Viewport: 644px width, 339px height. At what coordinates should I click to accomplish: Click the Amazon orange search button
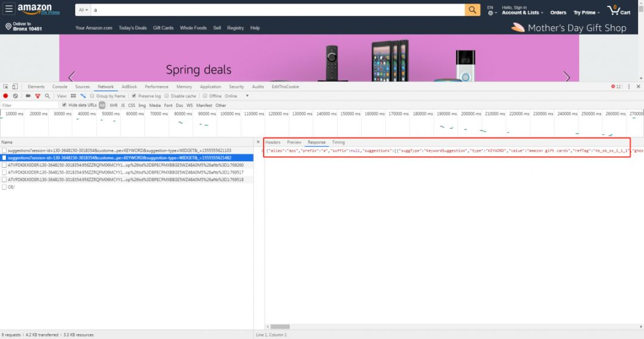click(472, 10)
